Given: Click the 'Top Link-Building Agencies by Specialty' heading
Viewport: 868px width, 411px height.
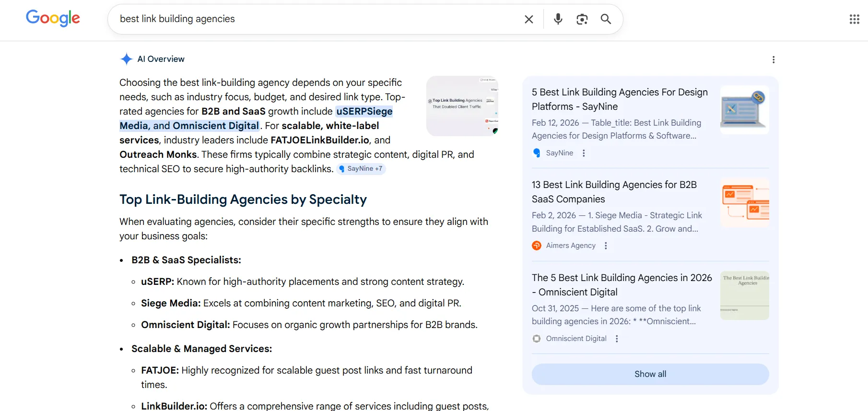Looking at the screenshot, I should [243, 200].
